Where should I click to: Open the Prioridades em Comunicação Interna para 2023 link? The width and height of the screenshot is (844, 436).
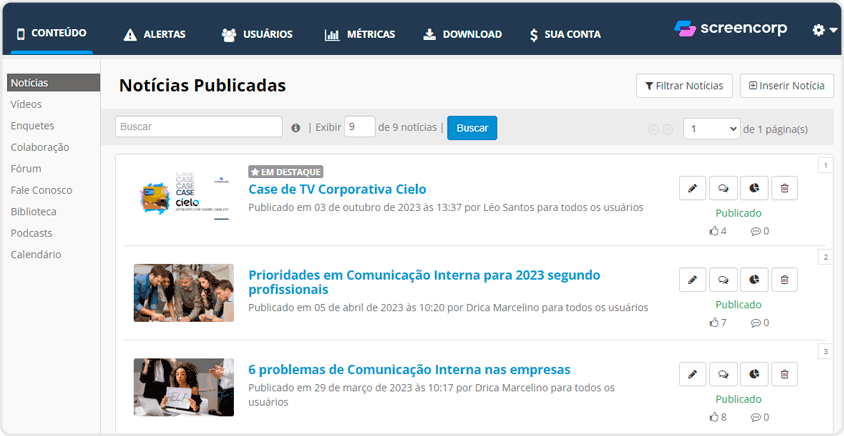tap(424, 283)
